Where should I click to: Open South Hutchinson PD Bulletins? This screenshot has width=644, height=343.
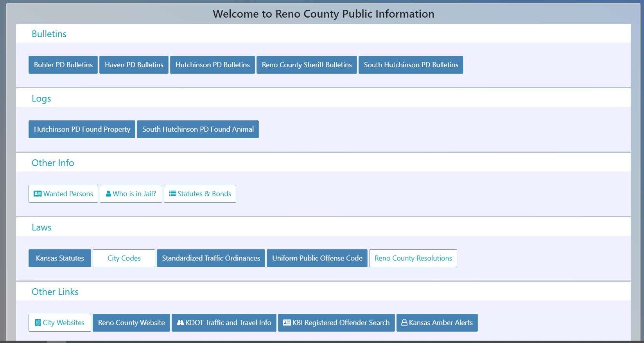point(411,65)
